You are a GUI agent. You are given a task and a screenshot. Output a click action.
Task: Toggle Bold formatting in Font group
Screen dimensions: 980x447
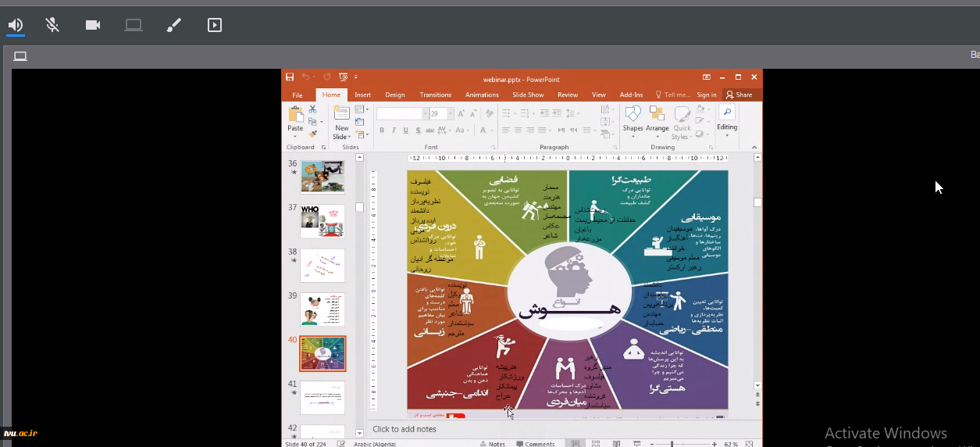click(382, 131)
